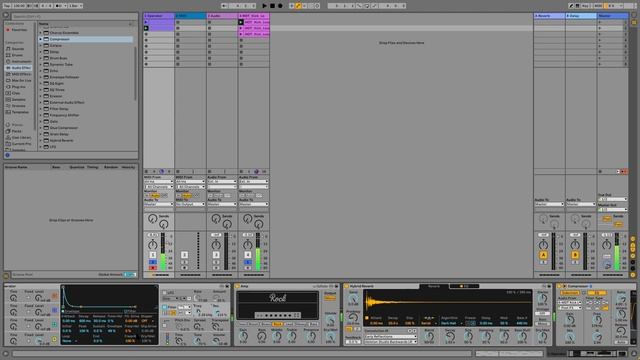This screenshot has width=640, height=360.
Task: Select the Master track header
Action: click(x=613, y=16)
